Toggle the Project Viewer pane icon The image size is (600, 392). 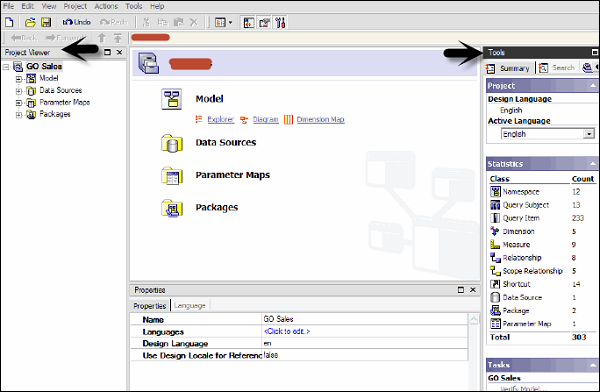tap(249, 23)
